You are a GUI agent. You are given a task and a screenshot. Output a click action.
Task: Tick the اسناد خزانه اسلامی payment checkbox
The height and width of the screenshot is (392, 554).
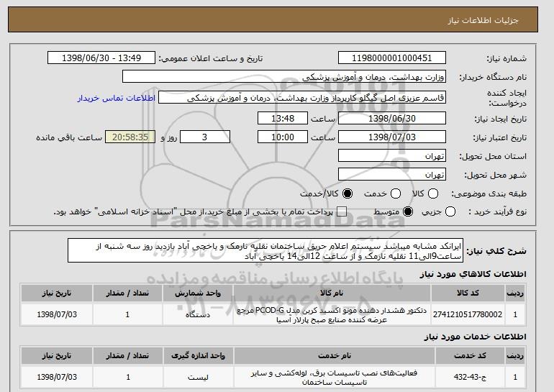(341, 212)
